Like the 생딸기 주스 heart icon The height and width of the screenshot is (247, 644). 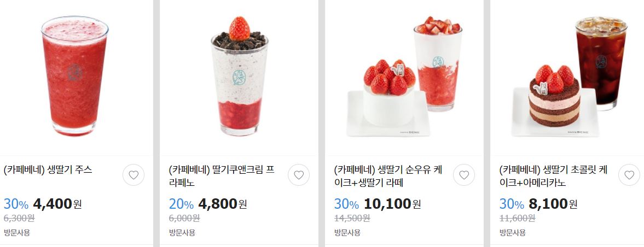134,175
